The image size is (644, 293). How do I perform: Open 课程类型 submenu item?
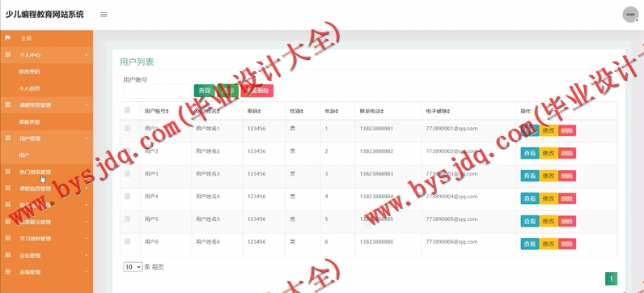(29, 122)
